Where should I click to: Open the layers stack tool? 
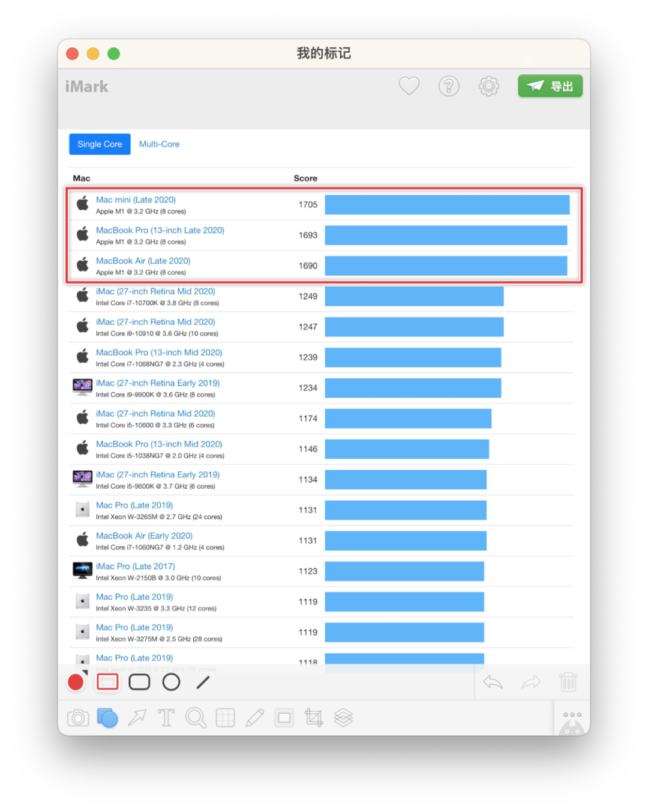coord(343,718)
